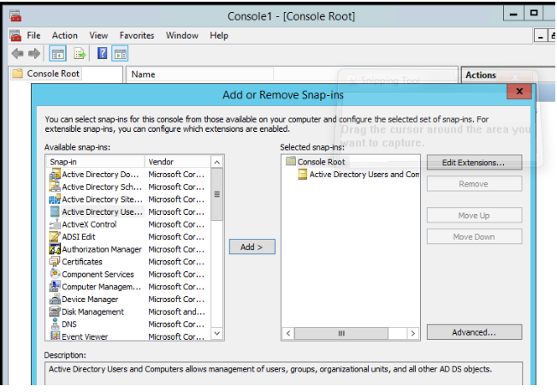Click the Active Directory Sites snap-in icon
This screenshot has width=557, height=392.
(55, 199)
